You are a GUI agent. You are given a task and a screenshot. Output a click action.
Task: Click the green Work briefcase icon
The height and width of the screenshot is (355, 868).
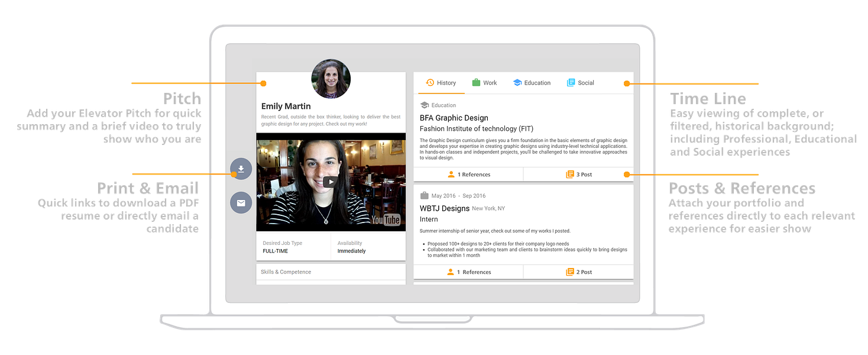[x=476, y=83]
